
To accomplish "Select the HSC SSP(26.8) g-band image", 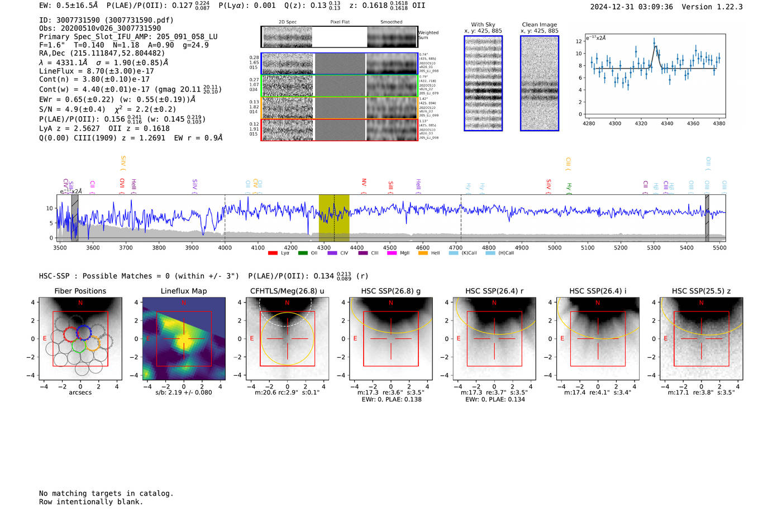I will [391, 339].
